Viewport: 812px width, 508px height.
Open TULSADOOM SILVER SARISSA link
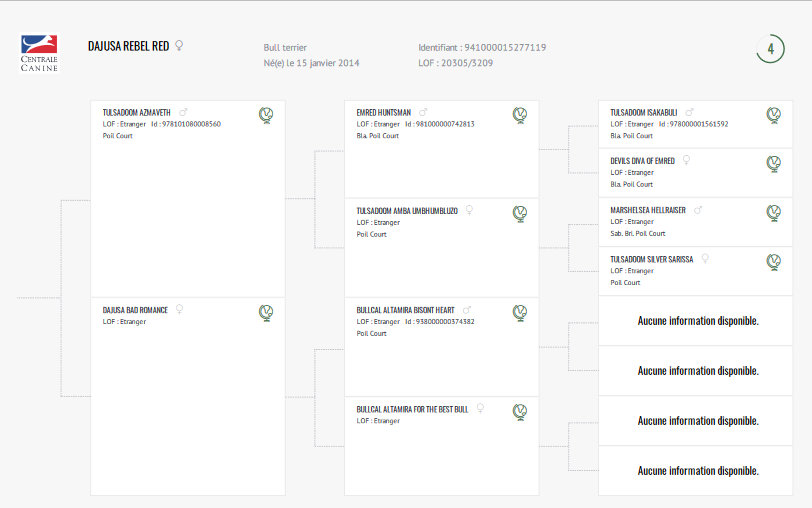(651, 259)
